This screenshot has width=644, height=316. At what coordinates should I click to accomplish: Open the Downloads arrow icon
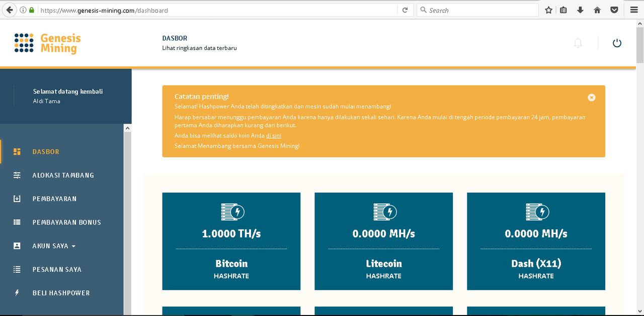pyautogui.click(x=580, y=10)
